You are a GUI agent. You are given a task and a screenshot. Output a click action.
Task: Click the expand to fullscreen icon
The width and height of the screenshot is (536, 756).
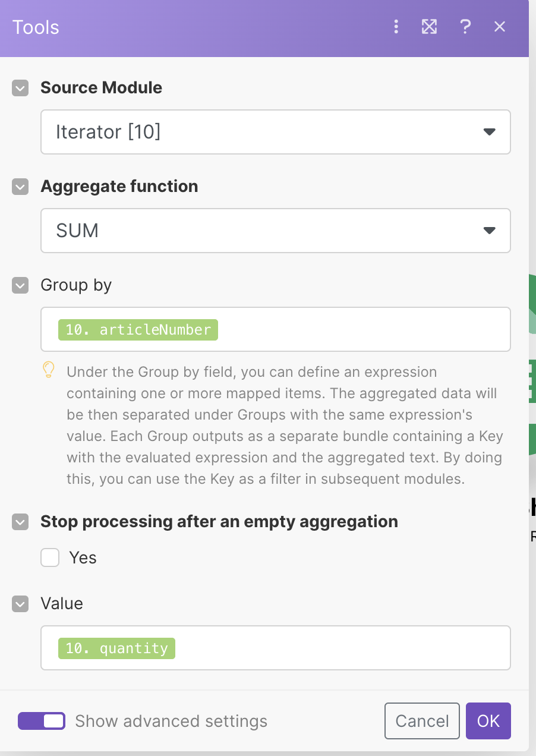coord(429,27)
